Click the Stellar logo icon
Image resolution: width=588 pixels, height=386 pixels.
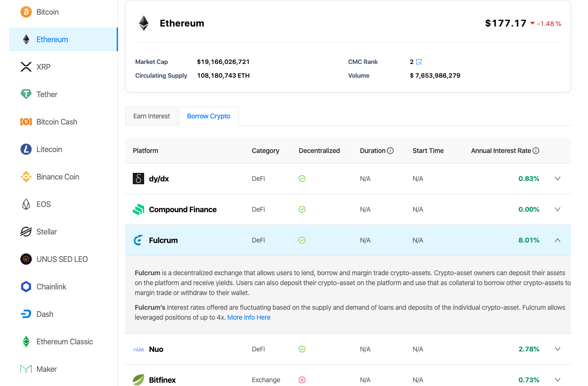pos(26,232)
